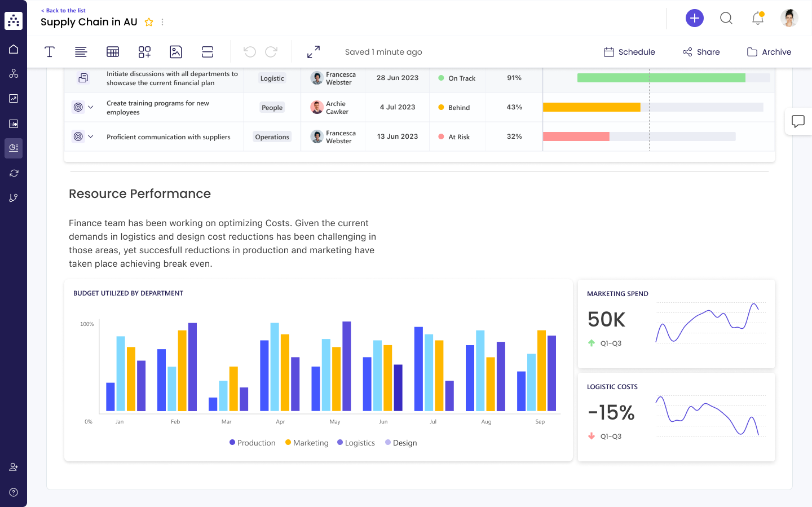Toggle favorite star for Supply Chain in AU
The image size is (812, 507).
coord(149,22)
